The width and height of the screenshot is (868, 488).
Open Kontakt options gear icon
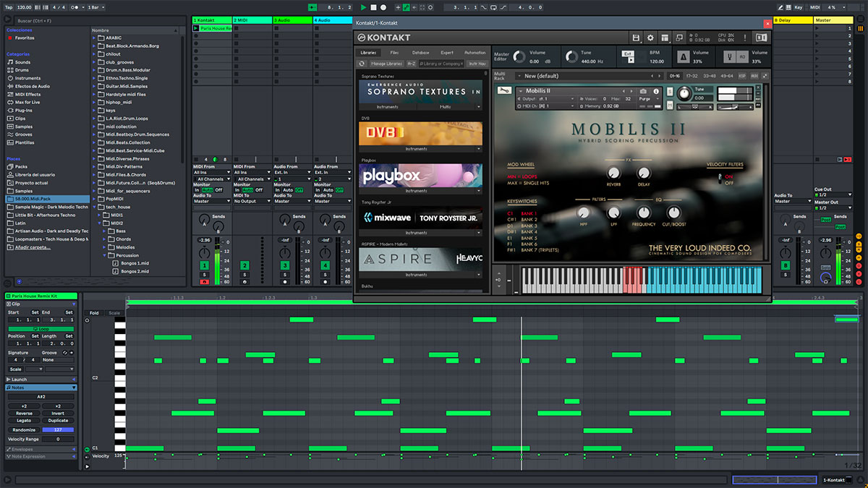(x=650, y=38)
